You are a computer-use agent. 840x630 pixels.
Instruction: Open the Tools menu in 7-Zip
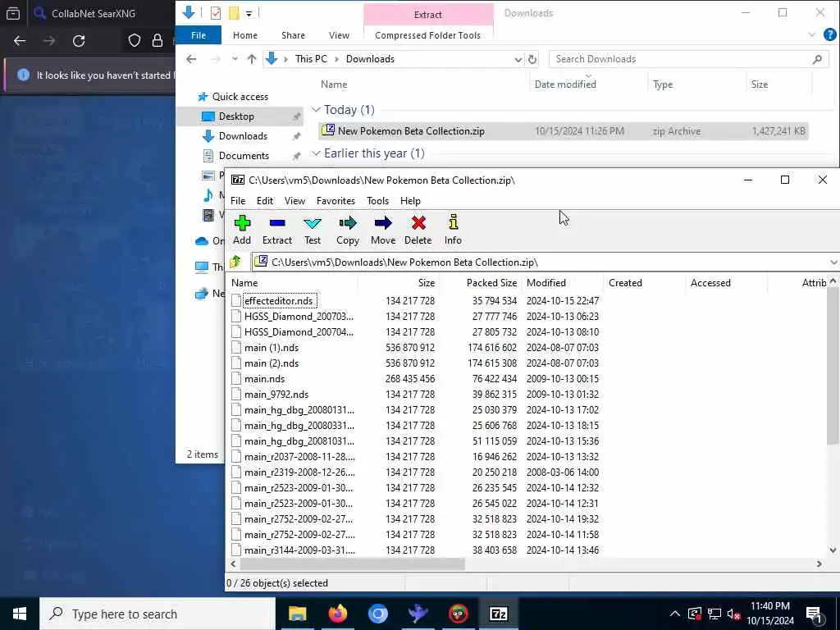[x=377, y=201]
